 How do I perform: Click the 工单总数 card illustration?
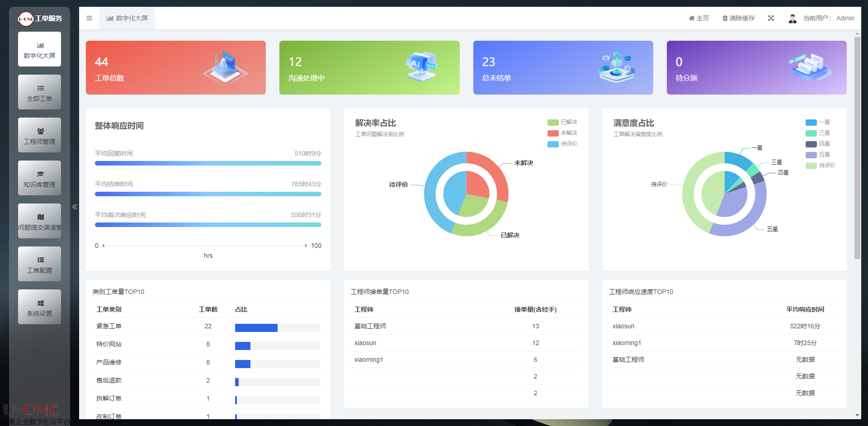click(225, 67)
